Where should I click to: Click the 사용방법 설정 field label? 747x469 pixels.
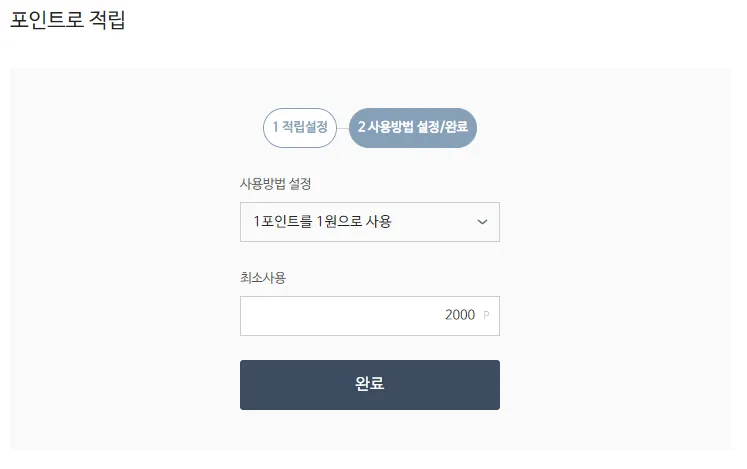click(275, 184)
